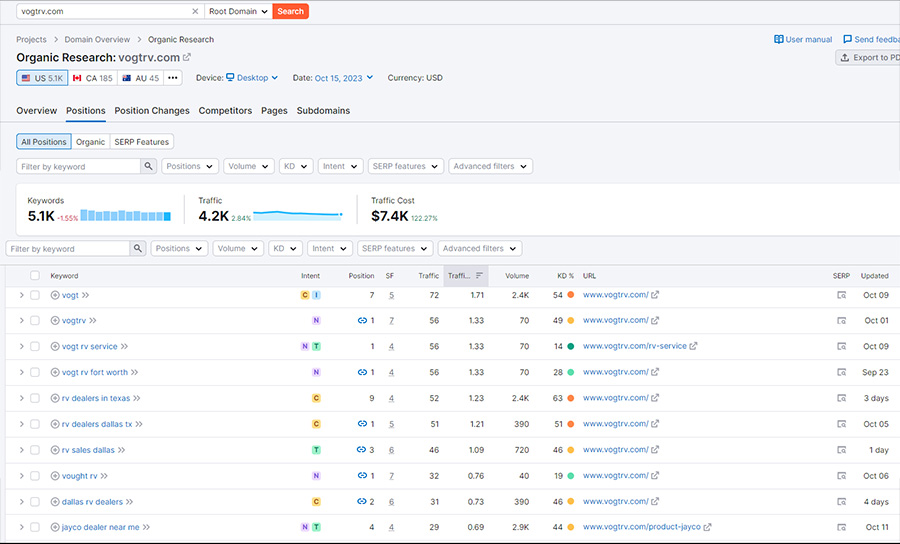View SERP snapshot for 'rv dealers dallas tx'
This screenshot has width=900, height=544.
click(841, 424)
